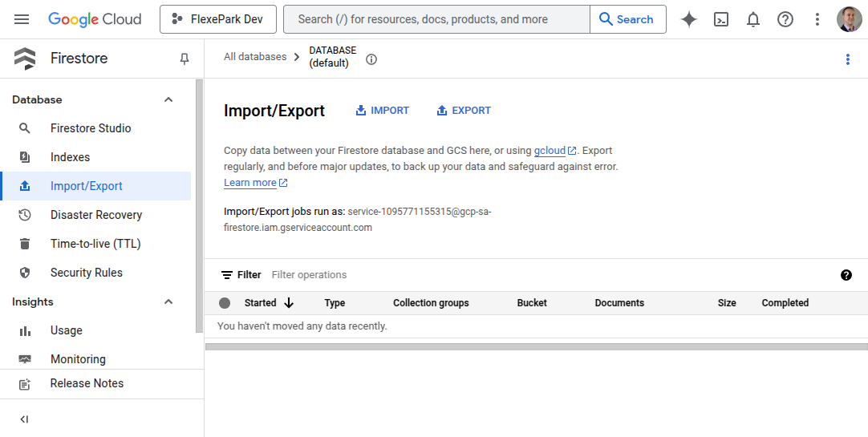Open the Usage insights page
868x437 pixels.
(x=67, y=330)
